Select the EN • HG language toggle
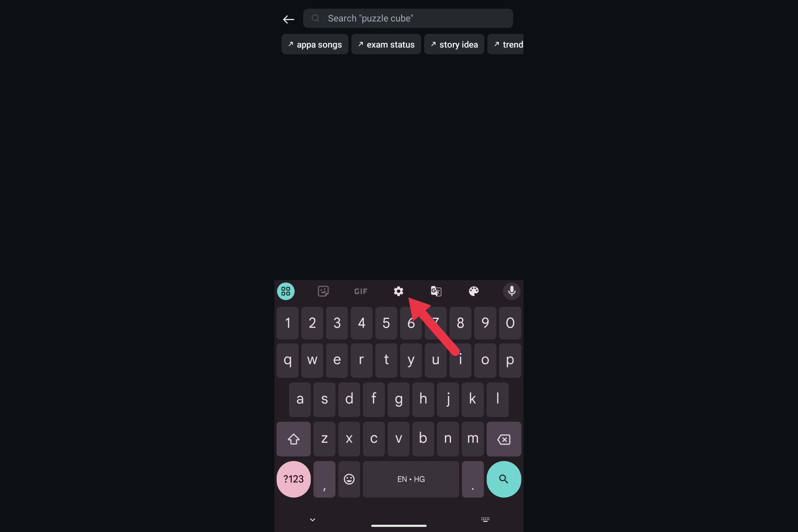The width and height of the screenshot is (798, 532). pos(412,479)
